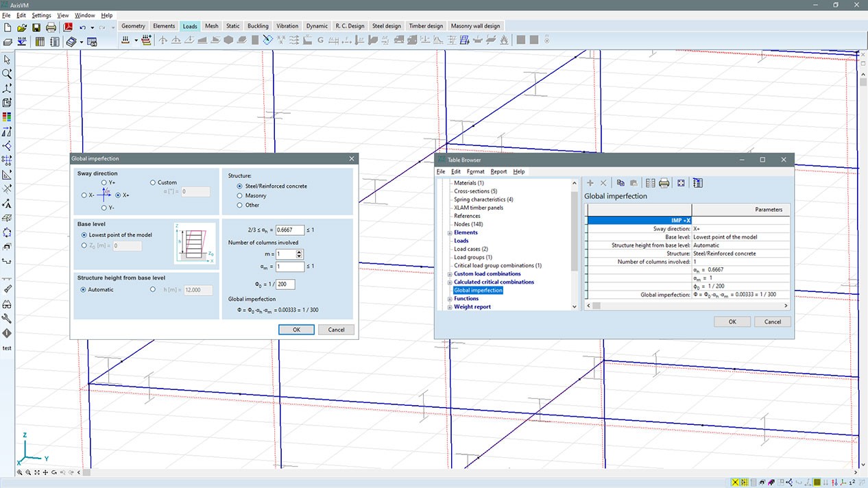Expand the Elements node in Table Browser tree
868x488 pixels.
[x=450, y=233]
